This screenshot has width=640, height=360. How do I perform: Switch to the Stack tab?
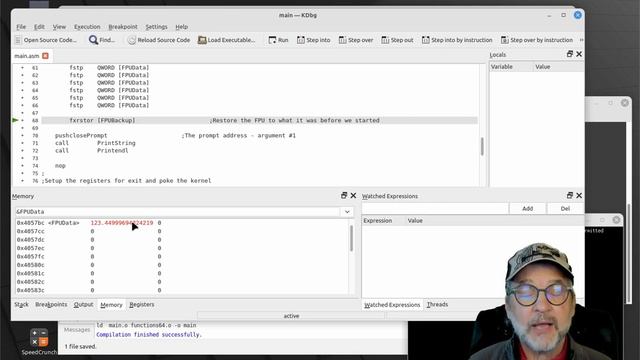coord(21,304)
